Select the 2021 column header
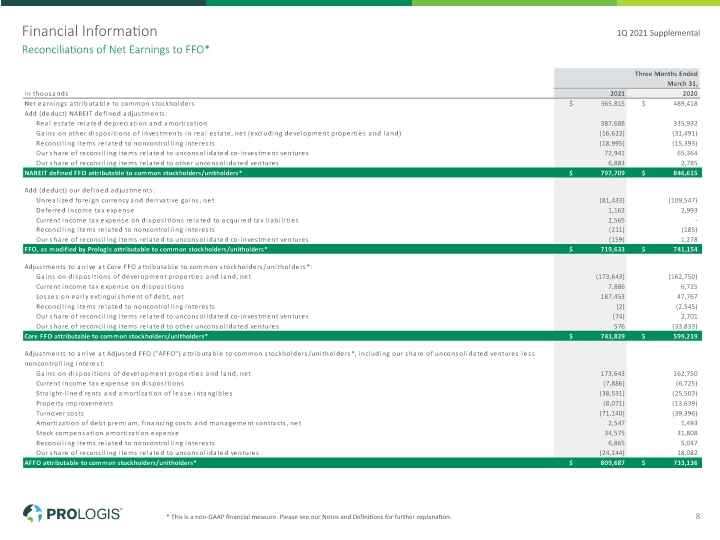This screenshot has width=720, height=540. tap(617, 93)
